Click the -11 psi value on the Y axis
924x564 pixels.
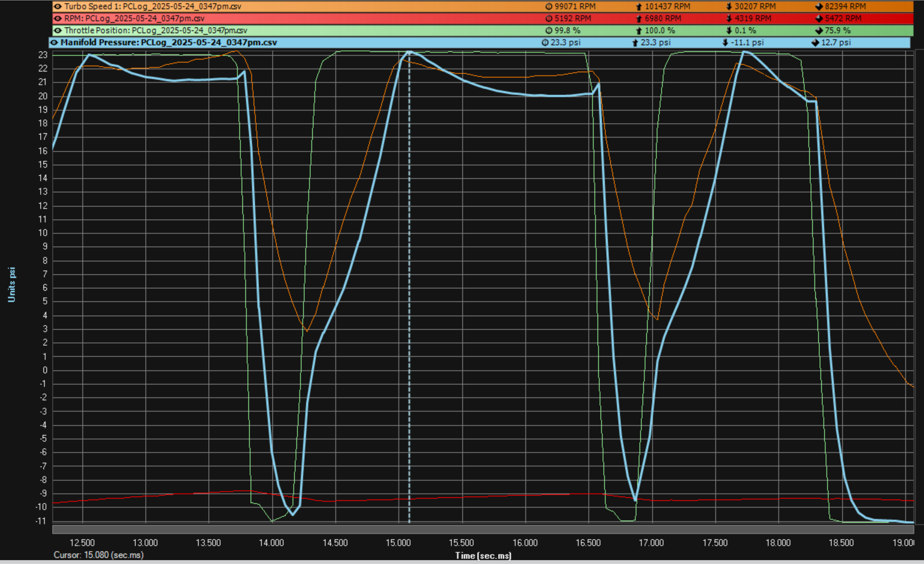coord(41,521)
